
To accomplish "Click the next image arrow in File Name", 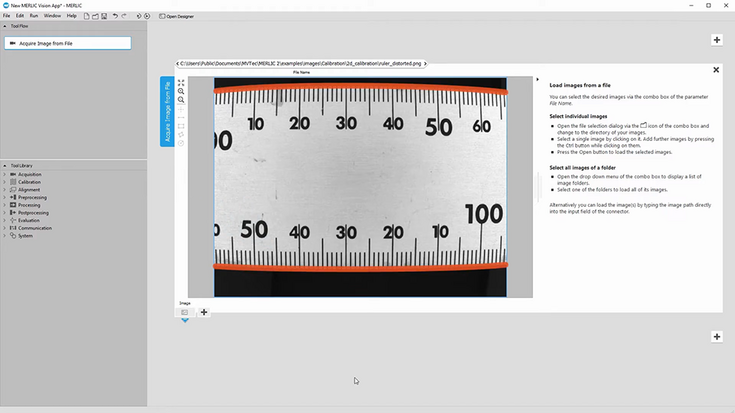I will [425, 63].
